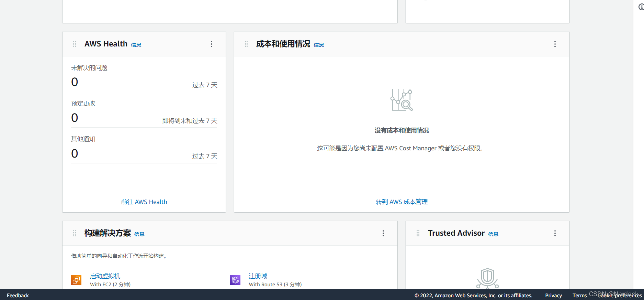This screenshot has width=644, height=300.
Task: Click 借助简单的向导 description text
Action: (120, 256)
